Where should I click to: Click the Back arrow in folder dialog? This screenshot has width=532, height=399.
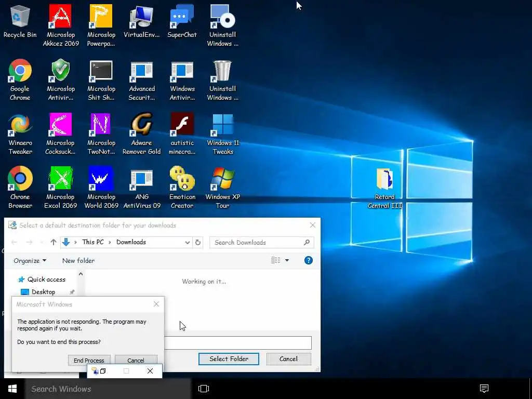(x=14, y=242)
